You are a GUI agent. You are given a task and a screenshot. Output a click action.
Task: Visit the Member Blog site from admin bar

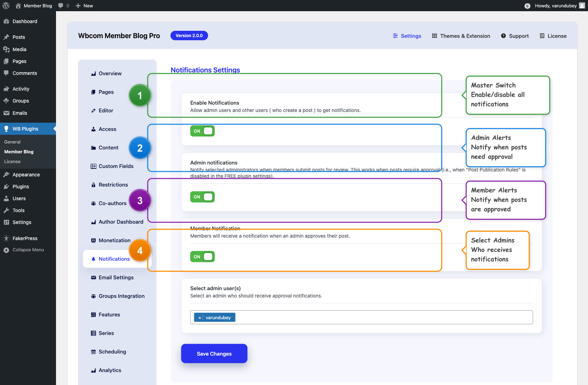click(x=34, y=6)
